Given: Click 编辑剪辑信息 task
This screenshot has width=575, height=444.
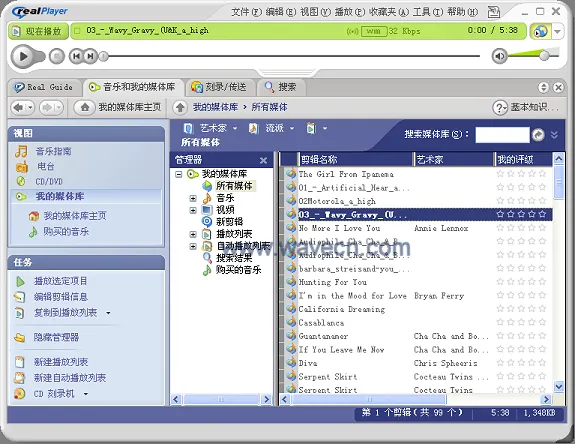Looking at the screenshot, I should [x=61, y=297].
